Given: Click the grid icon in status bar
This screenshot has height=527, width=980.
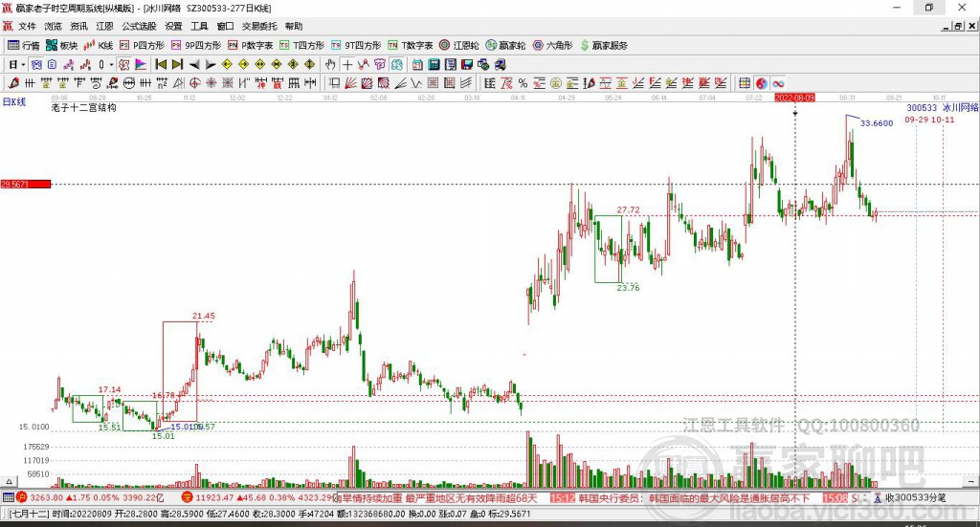Looking at the screenshot, I should point(8,497).
